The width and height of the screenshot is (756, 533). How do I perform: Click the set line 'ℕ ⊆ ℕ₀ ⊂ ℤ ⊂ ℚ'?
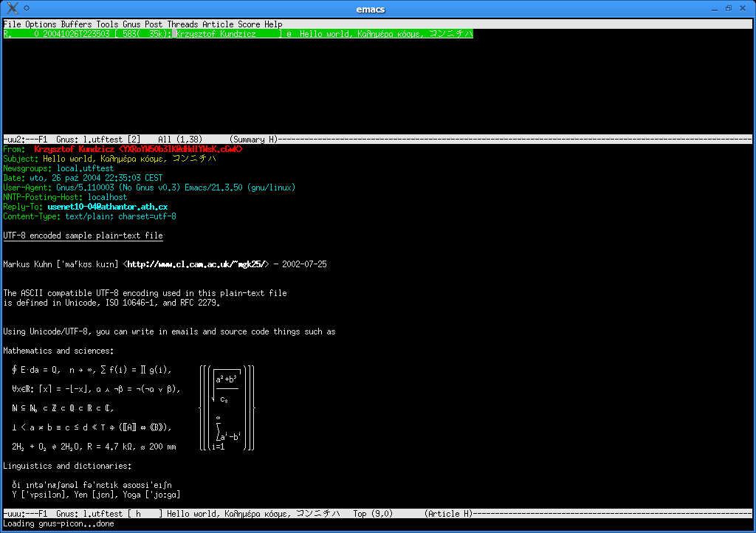tap(63, 408)
